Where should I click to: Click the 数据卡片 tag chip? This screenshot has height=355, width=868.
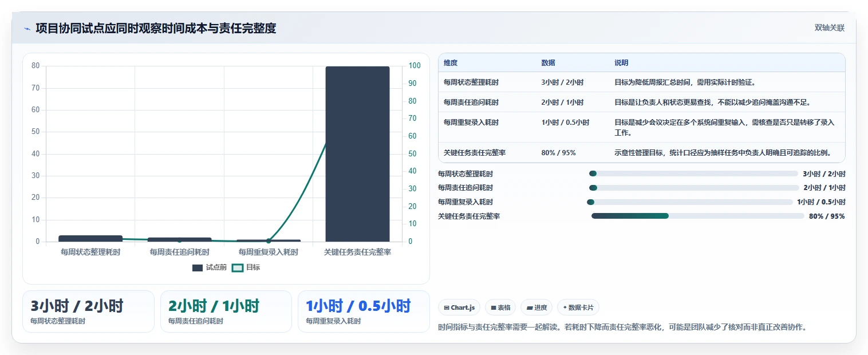(x=578, y=307)
